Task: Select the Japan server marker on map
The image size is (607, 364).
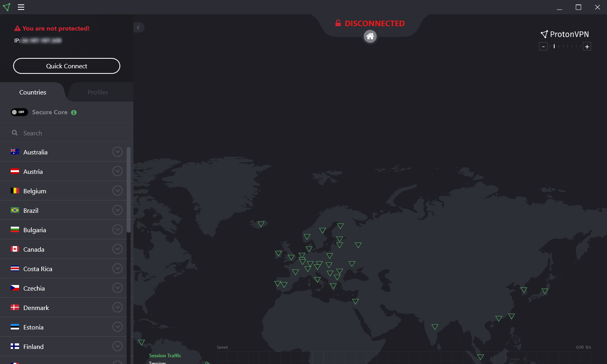Action: coord(545,291)
